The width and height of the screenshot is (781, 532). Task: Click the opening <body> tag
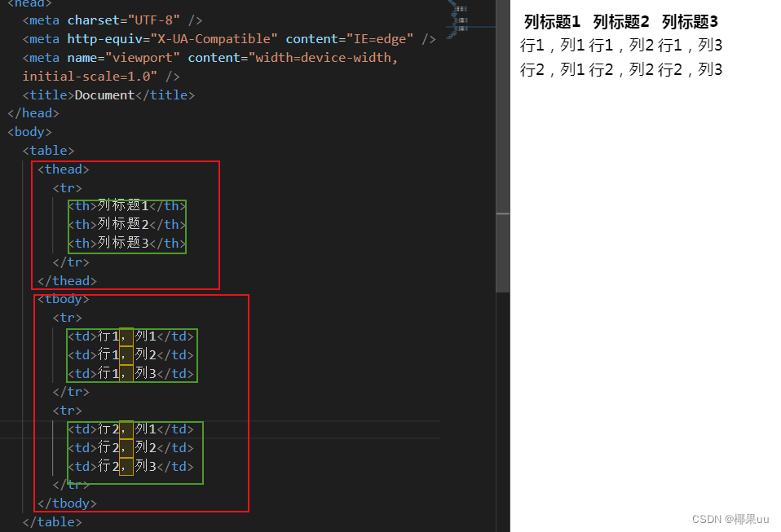coord(29,132)
